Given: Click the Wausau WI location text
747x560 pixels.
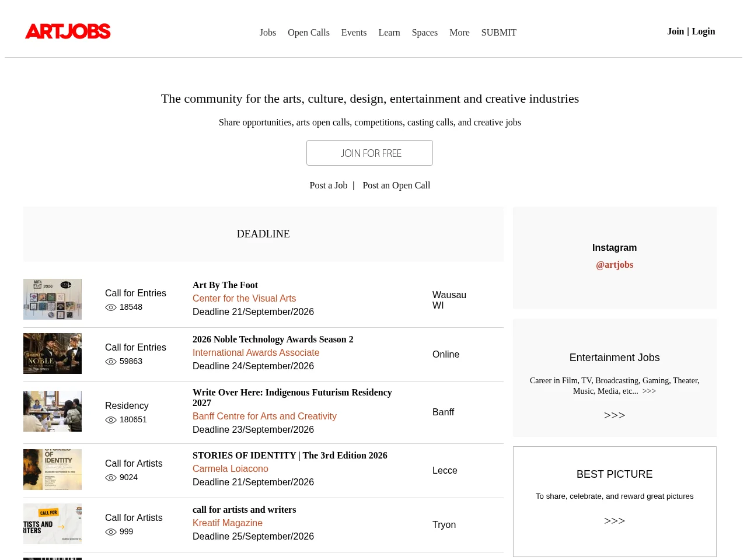Looking at the screenshot, I should (x=449, y=300).
